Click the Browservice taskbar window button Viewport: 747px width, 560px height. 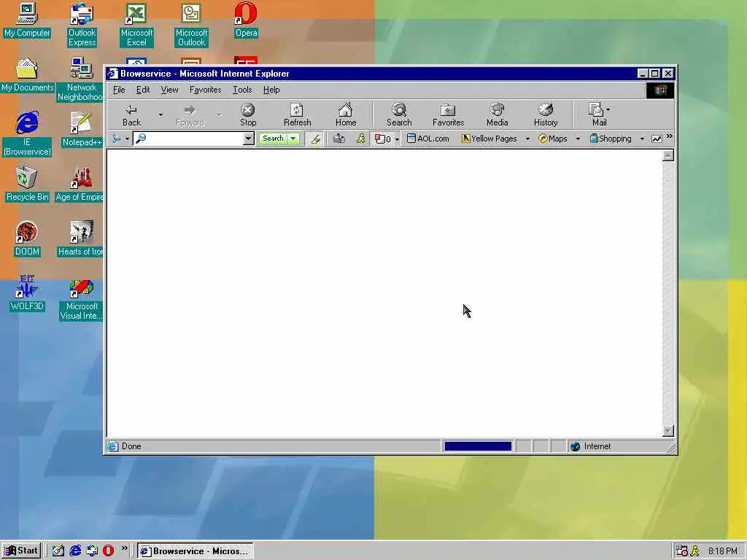(x=196, y=551)
